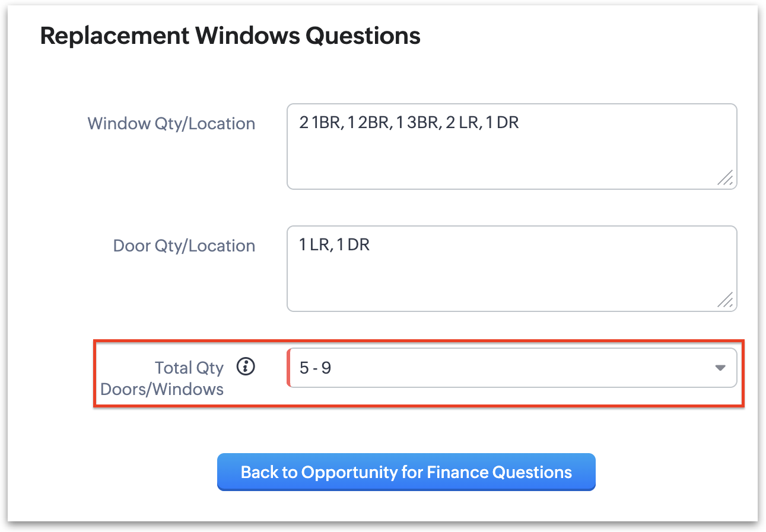The width and height of the screenshot is (766, 532).
Task: Click the Door Qty/Location resize handle
Action: pyautogui.click(x=725, y=300)
